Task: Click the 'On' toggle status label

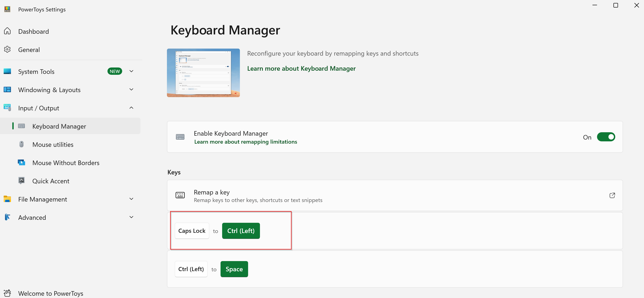Action: click(587, 137)
